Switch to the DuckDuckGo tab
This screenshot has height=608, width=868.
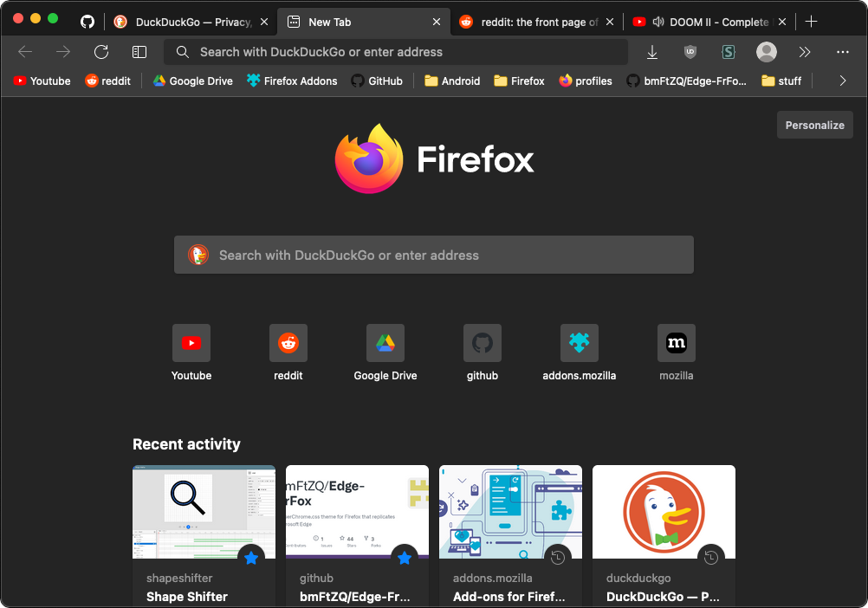[191, 23]
